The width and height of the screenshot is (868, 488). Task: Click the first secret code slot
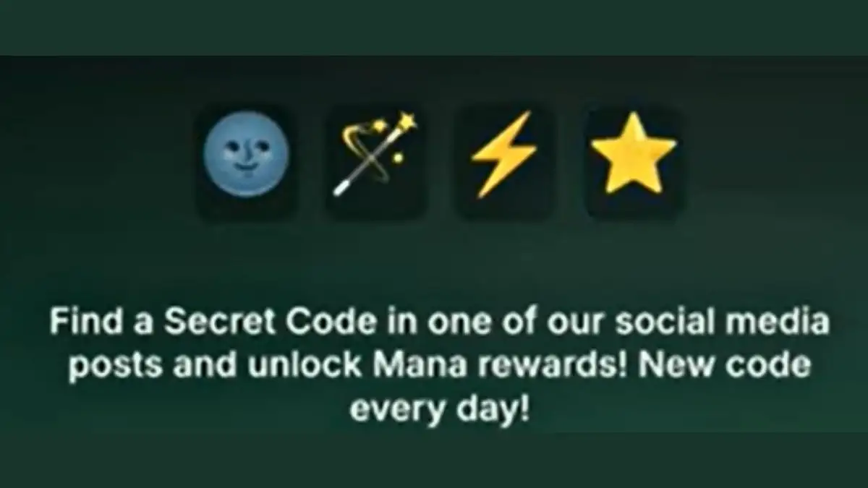tap(246, 161)
